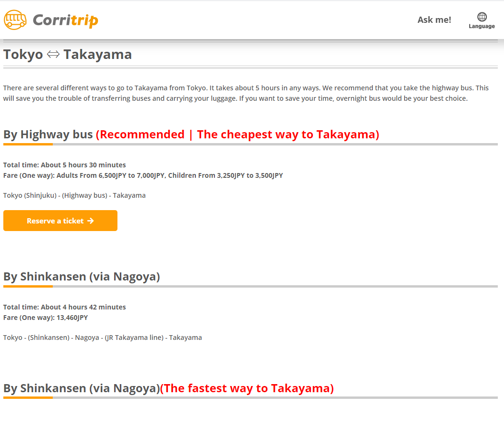The width and height of the screenshot is (504, 425).
Task: Click the red Recommended cheapest way text
Action: point(237,135)
